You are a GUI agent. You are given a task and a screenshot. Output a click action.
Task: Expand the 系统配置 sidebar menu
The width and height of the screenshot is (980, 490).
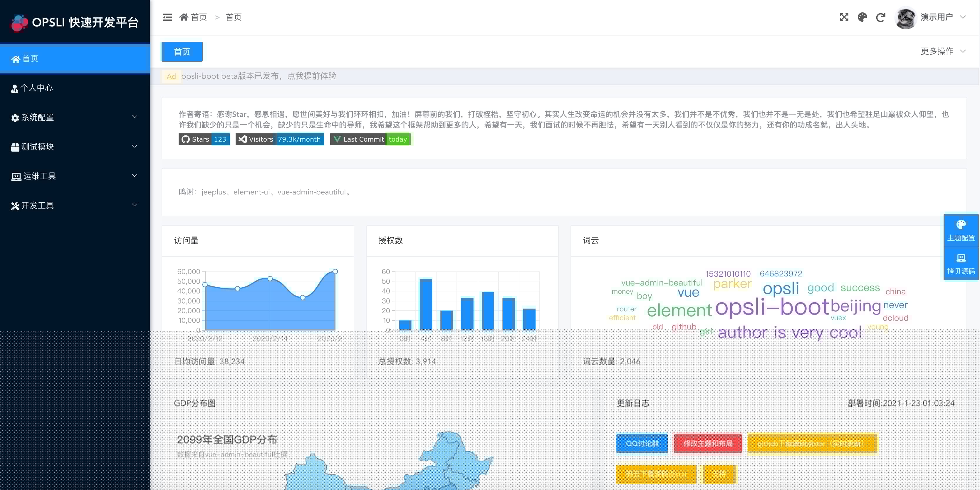75,117
